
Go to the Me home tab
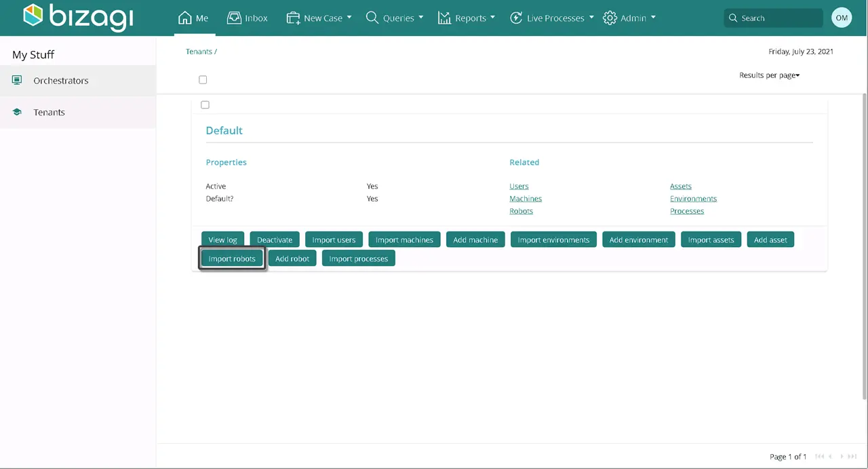(x=193, y=18)
